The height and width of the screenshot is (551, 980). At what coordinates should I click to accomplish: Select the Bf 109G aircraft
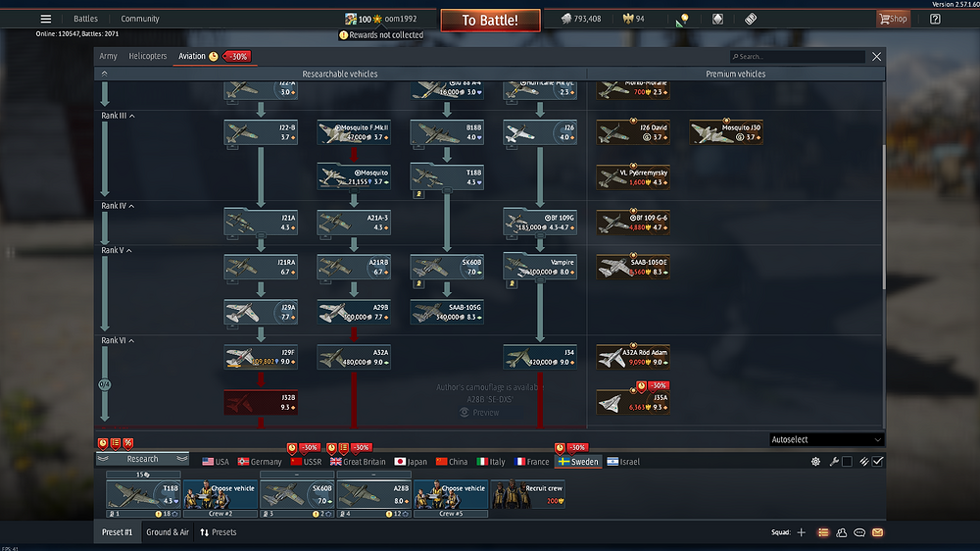coord(540,223)
